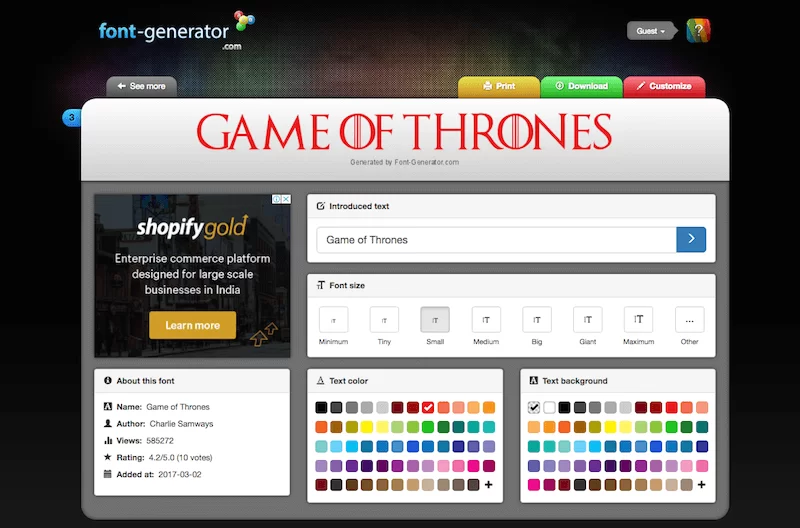This screenshot has width=800, height=528.
Task: Open the red Customize tab
Action: click(x=664, y=87)
